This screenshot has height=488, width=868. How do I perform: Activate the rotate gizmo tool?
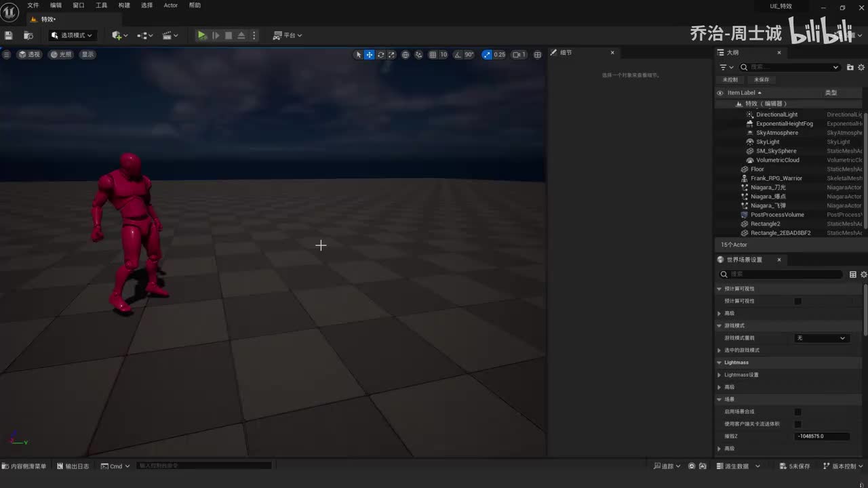(x=380, y=55)
